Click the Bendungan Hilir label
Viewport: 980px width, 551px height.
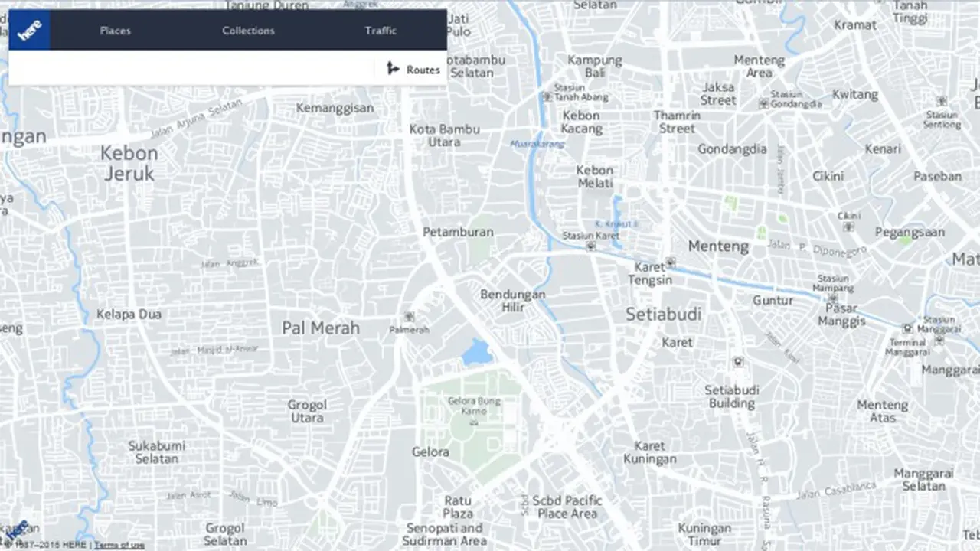click(x=513, y=300)
